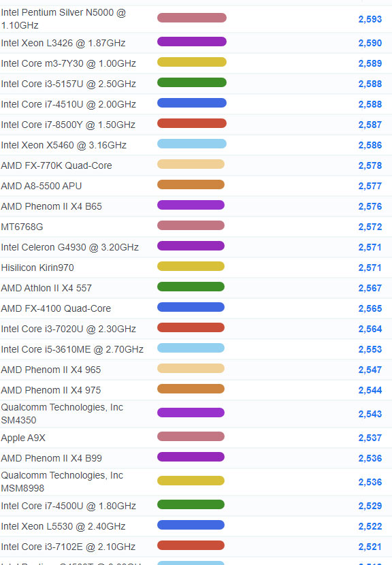Open Intel Core i7-8500Y @ 1.50GHz
Screen dimensions: 392x565
(68, 125)
